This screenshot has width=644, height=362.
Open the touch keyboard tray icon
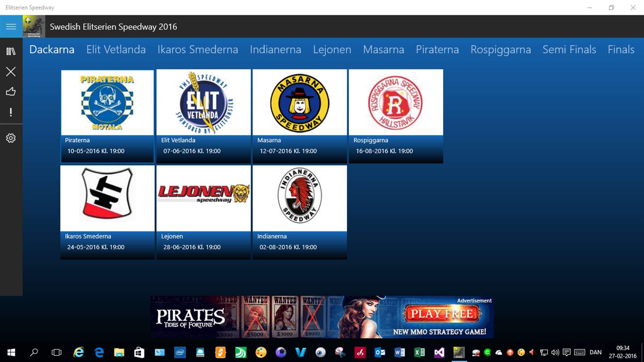580,353
